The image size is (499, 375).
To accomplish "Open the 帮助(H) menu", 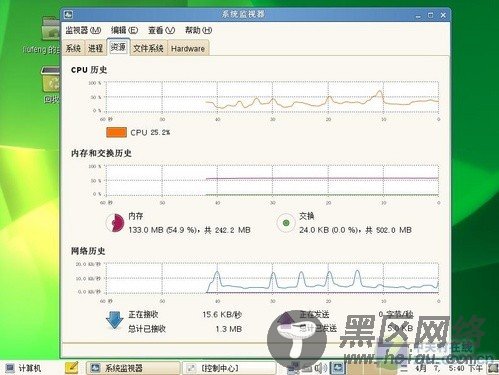I will pyautogui.click(x=198, y=30).
